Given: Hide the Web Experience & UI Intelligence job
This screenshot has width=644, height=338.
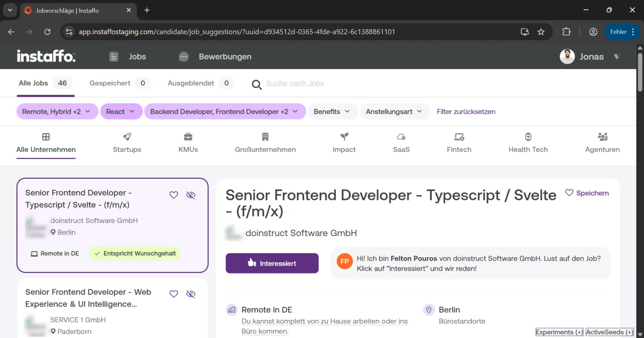Looking at the screenshot, I should pos(191,294).
